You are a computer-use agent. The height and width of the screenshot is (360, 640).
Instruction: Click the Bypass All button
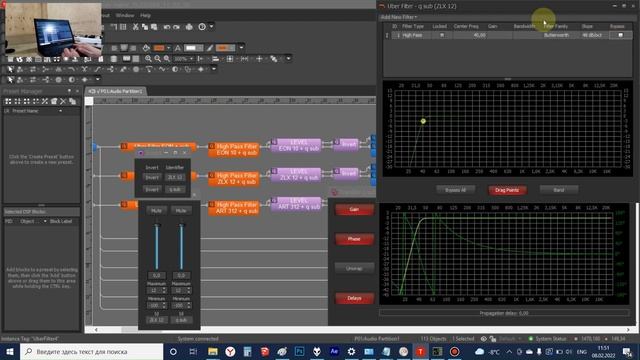[455, 190]
